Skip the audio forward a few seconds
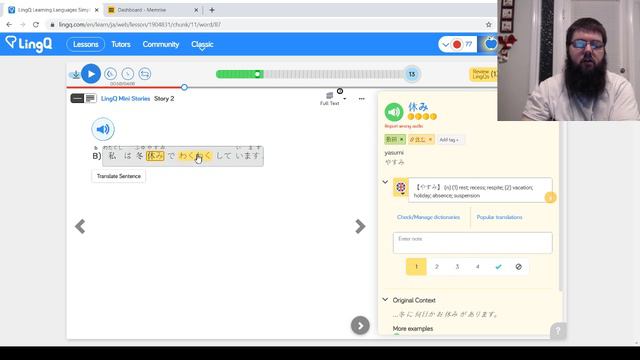Screen dimensions: 640x360 coord(128,74)
